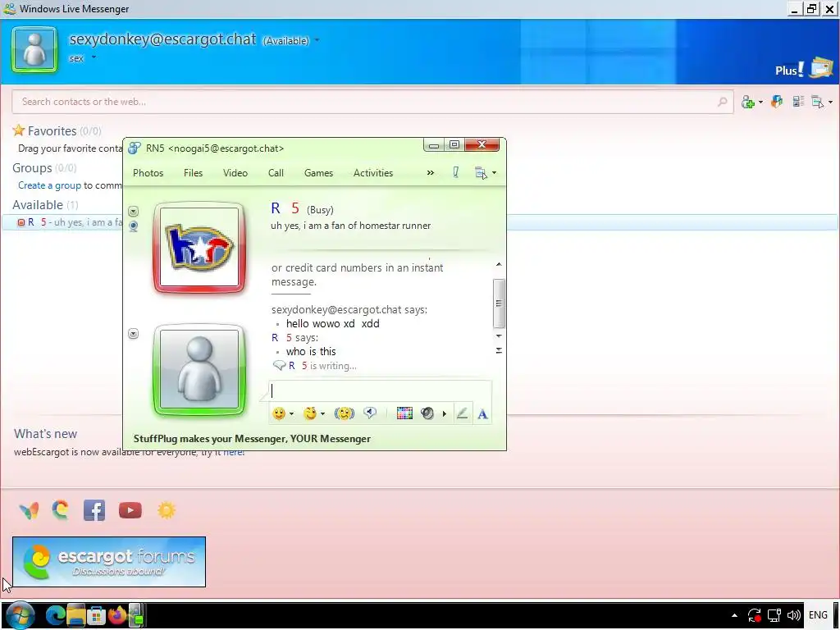This screenshot has height=630, width=840.
Task: Click the show menu icon in main toolbar
Action: pyautogui.click(x=818, y=102)
